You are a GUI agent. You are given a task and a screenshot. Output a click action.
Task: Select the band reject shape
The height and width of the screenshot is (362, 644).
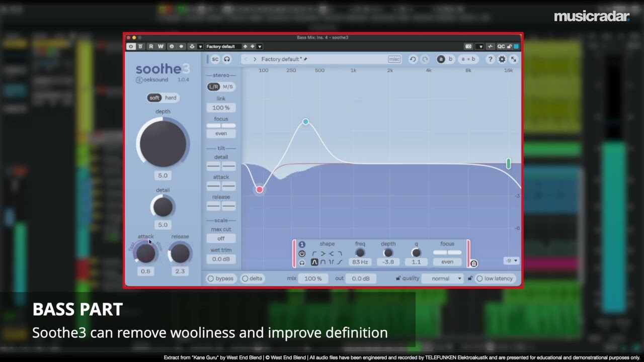click(332, 262)
